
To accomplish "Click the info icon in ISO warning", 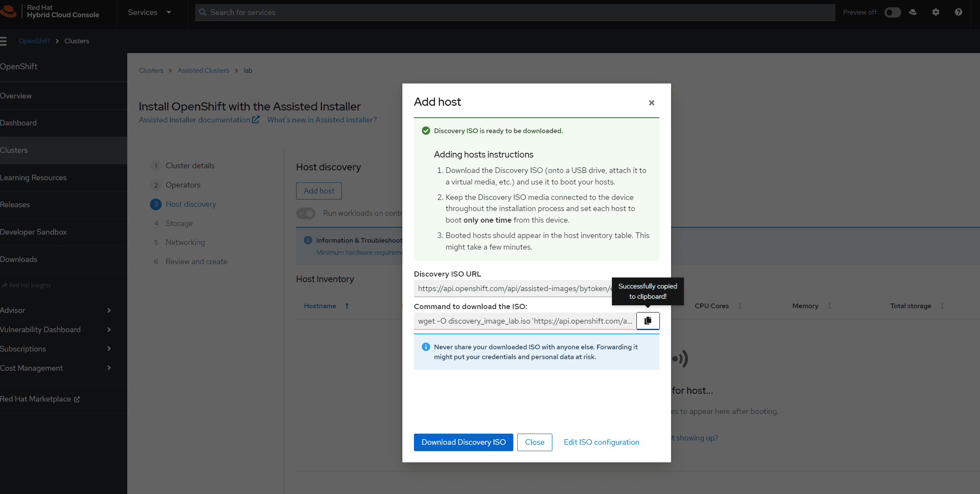I will click(426, 347).
